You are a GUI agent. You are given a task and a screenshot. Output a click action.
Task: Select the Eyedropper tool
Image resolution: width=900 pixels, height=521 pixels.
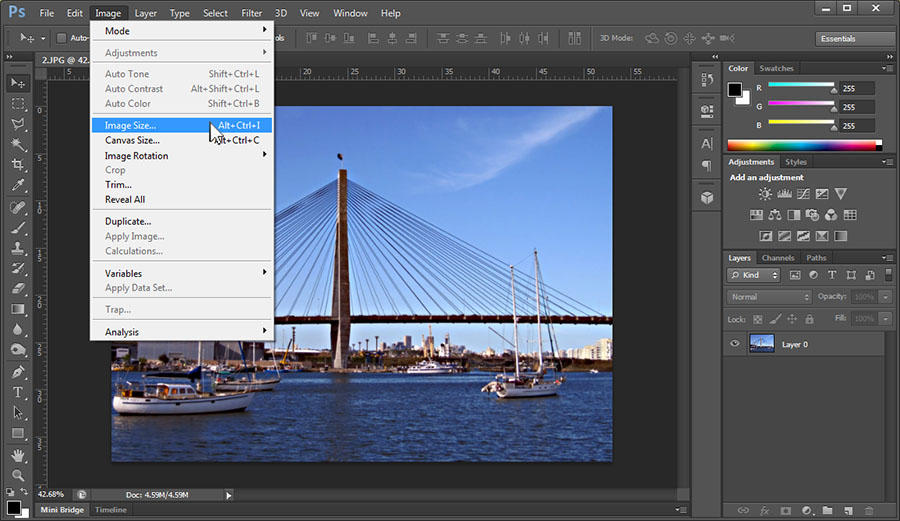point(18,186)
